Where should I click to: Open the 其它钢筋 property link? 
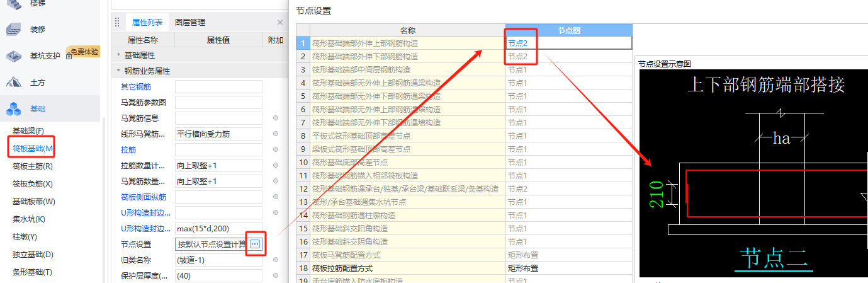(x=136, y=86)
